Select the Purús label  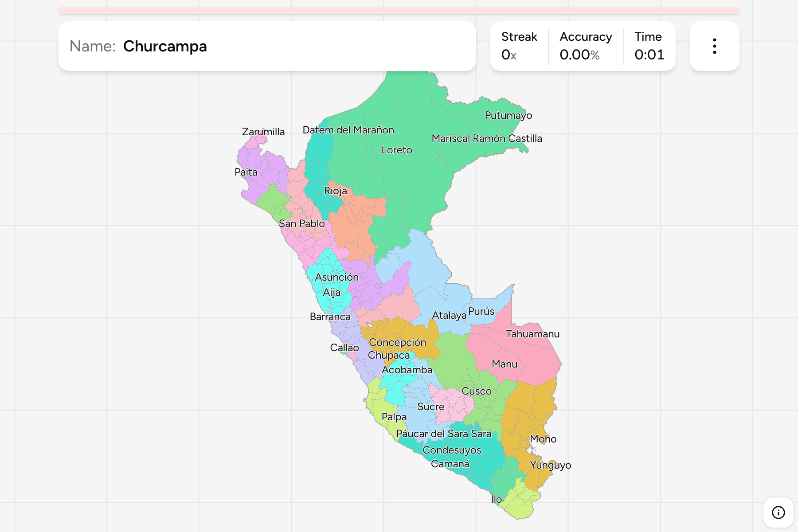481,311
